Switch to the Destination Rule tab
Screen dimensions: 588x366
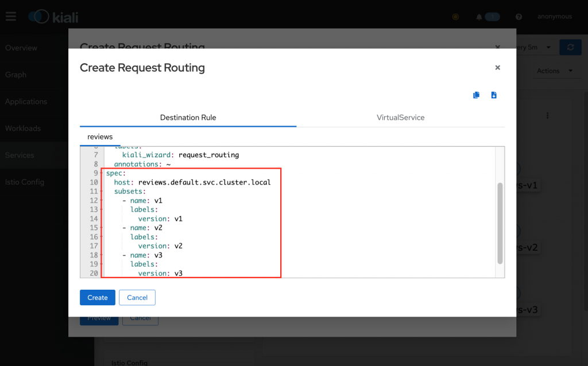click(188, 118)
